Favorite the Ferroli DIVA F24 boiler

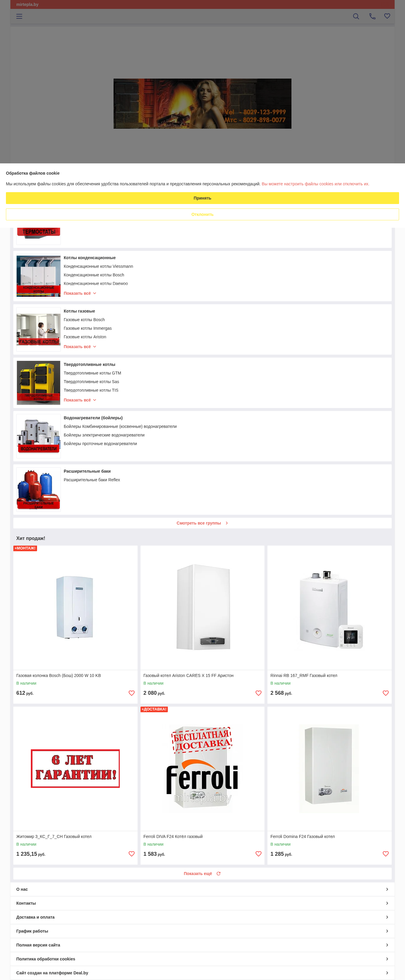[x=259, y=854]
